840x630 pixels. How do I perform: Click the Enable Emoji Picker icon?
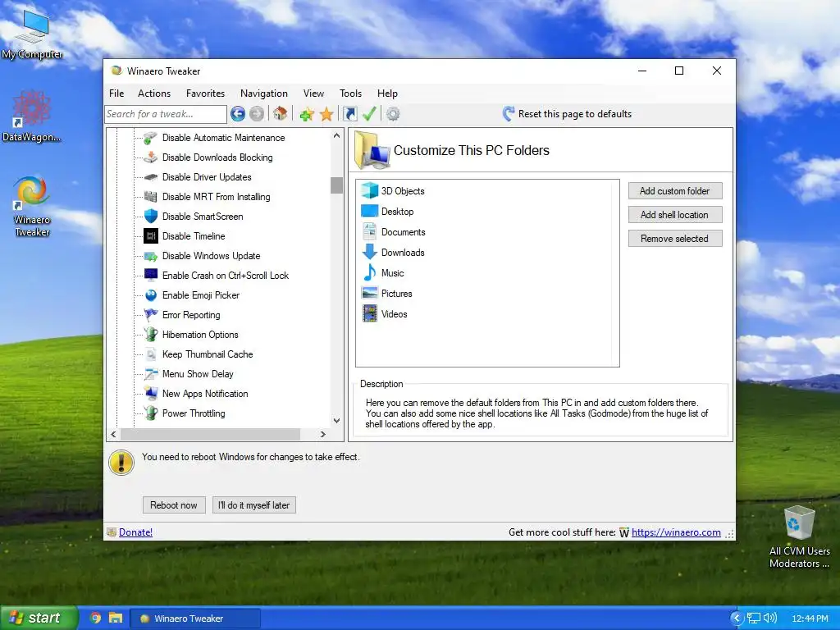(x=151, y=295)
